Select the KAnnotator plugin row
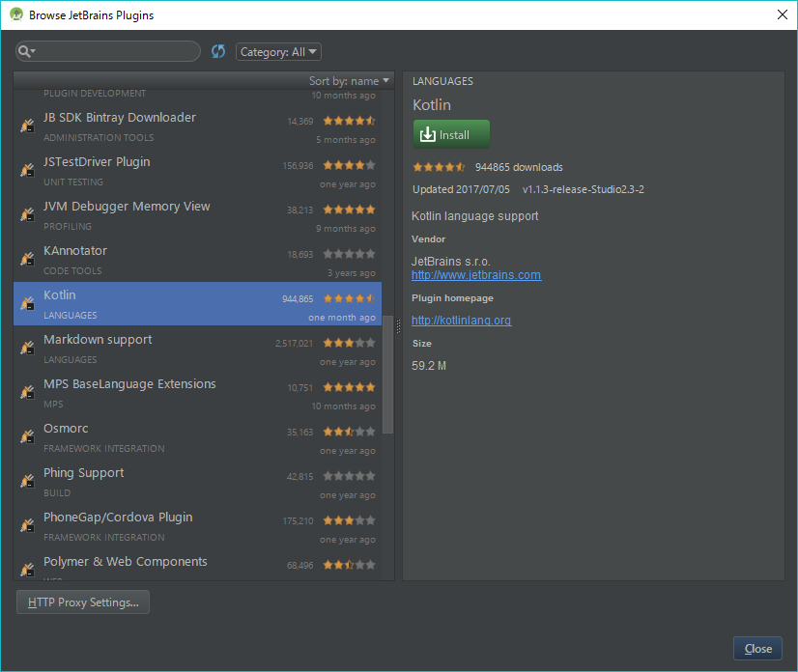This screenshot has height=672, width=798. pos(197,260)
